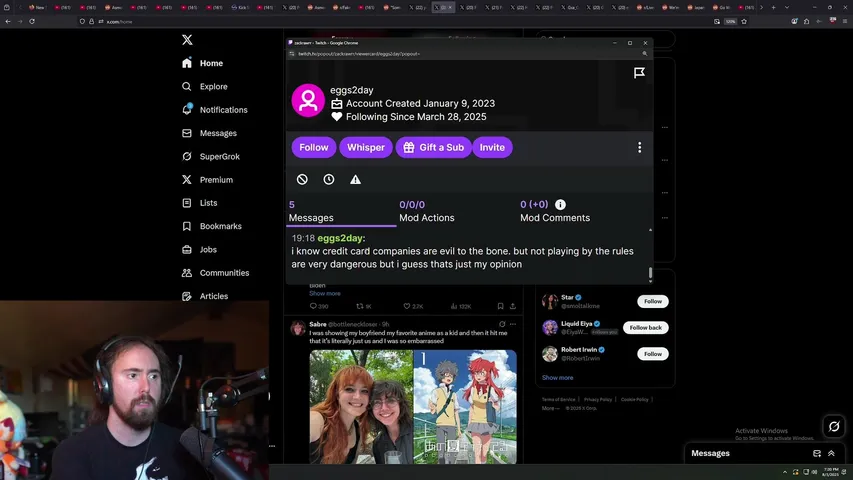Open the anime image in Sabre's post
The width and height of the screenshot is (853, 480).
tap(465, 407)
